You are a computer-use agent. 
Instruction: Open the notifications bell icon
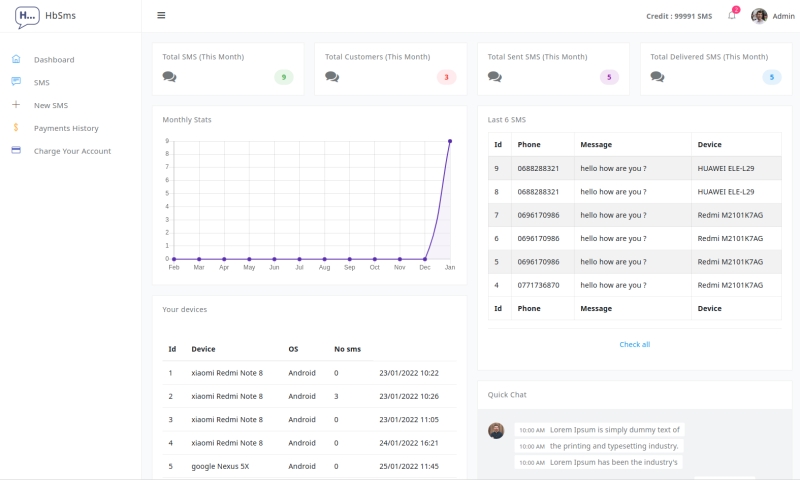(732, 16)
